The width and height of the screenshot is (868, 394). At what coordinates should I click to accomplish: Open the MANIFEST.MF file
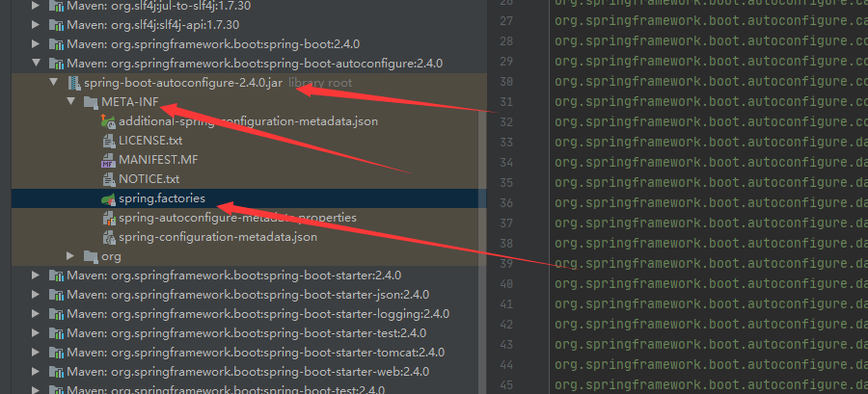tap(158, 160)
